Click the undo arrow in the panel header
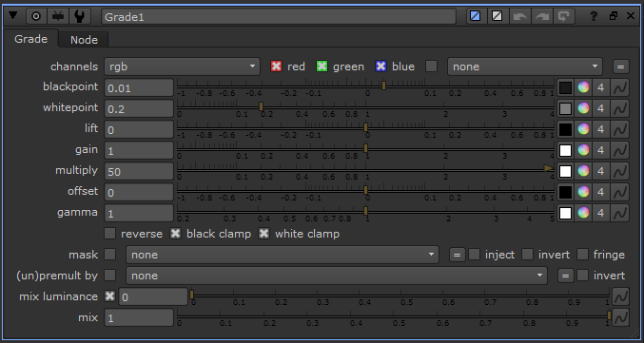 click(x=520, y=16)
